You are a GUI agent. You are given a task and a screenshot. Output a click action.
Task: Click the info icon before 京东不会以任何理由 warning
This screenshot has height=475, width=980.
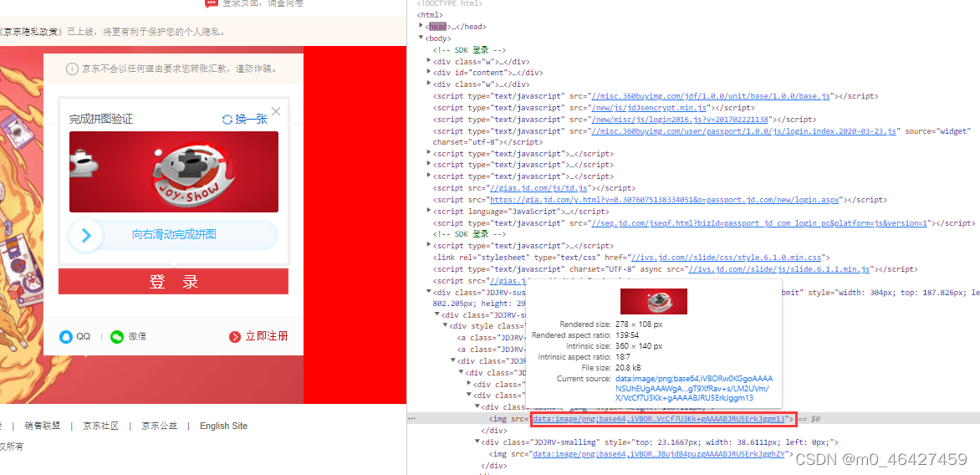click(73, 69)
